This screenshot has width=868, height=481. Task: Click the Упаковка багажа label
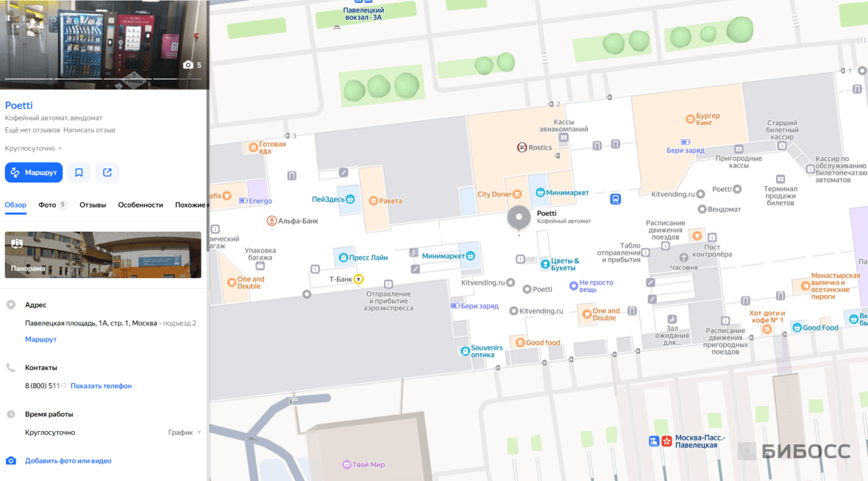coord(260,254)
